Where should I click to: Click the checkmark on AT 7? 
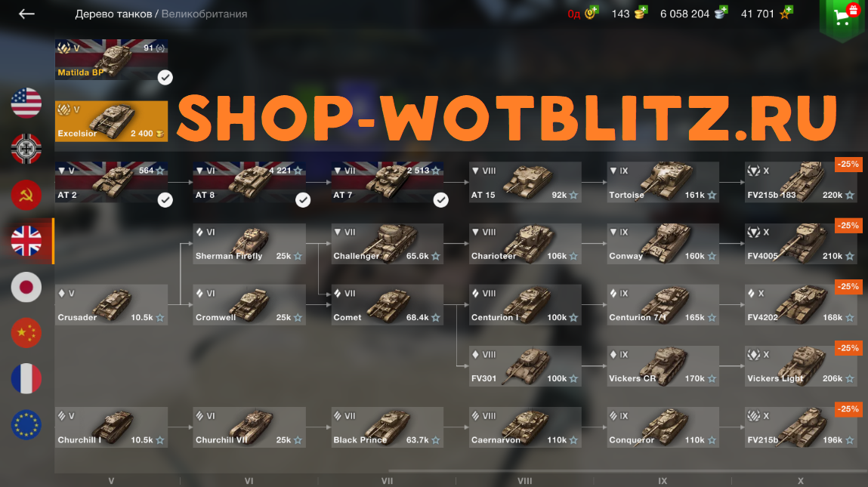pos(440,200)
